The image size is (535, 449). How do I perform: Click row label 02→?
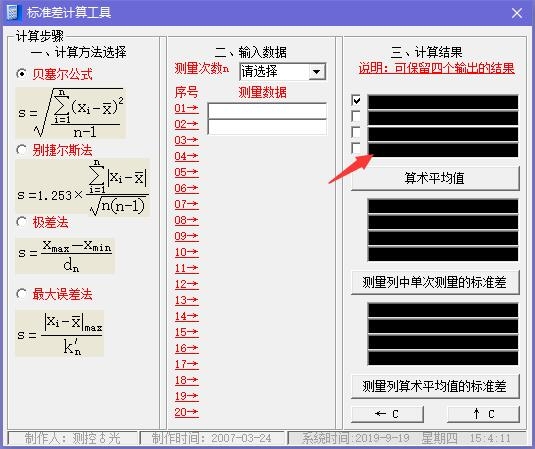(186, 124)
